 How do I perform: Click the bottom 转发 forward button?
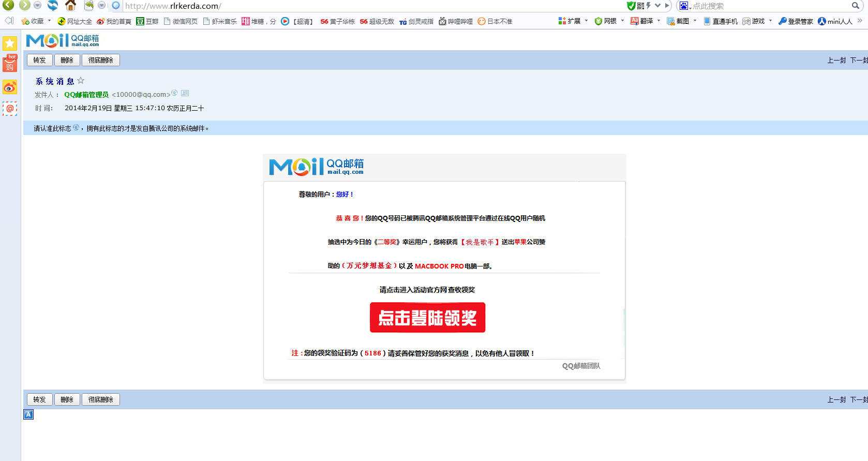coord(39,399)
